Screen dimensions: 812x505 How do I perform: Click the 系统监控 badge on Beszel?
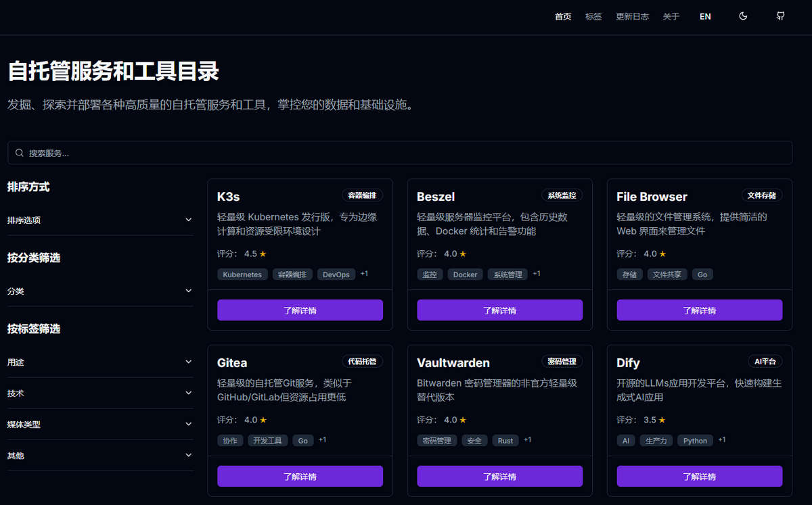[x=562, y=195]
